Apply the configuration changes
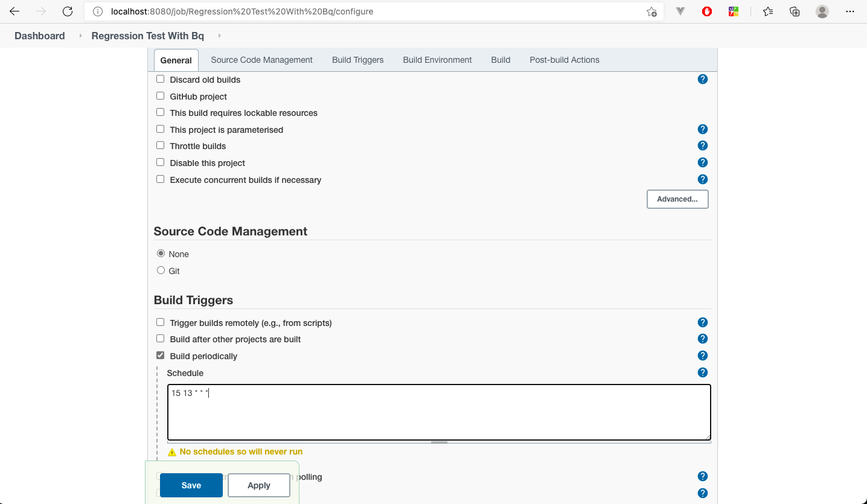 259,485
